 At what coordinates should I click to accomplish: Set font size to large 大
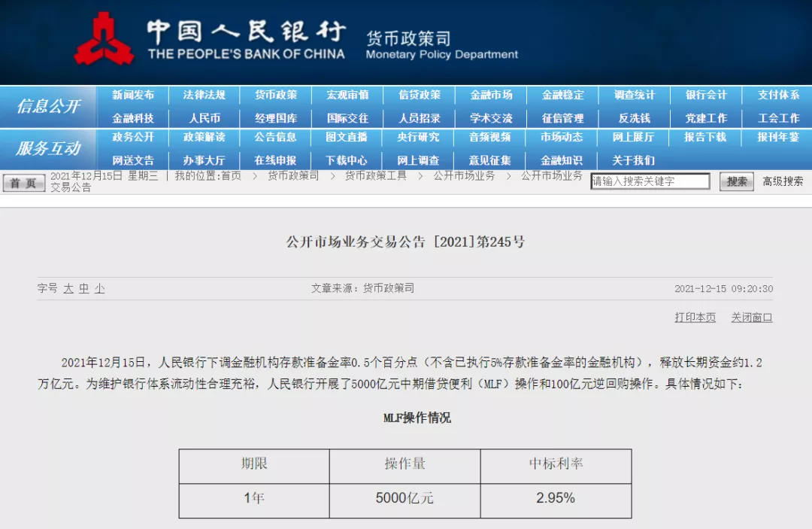coord(68,289)
